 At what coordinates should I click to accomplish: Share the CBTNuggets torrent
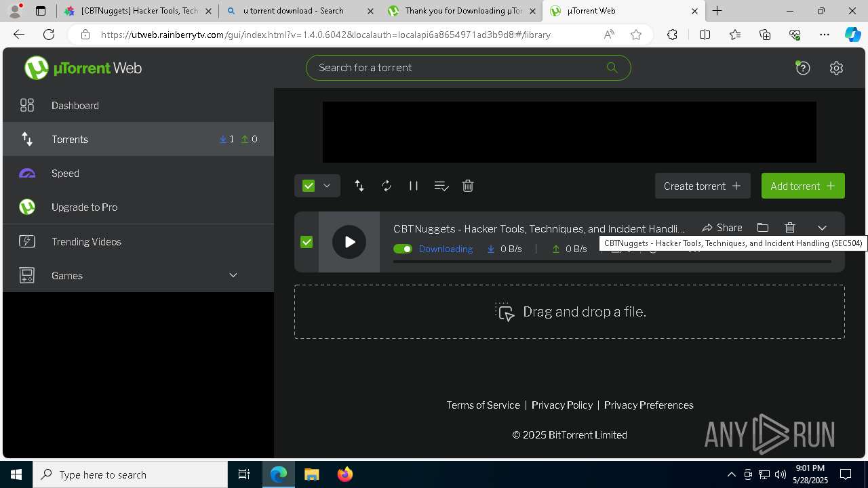coord(722,228)
